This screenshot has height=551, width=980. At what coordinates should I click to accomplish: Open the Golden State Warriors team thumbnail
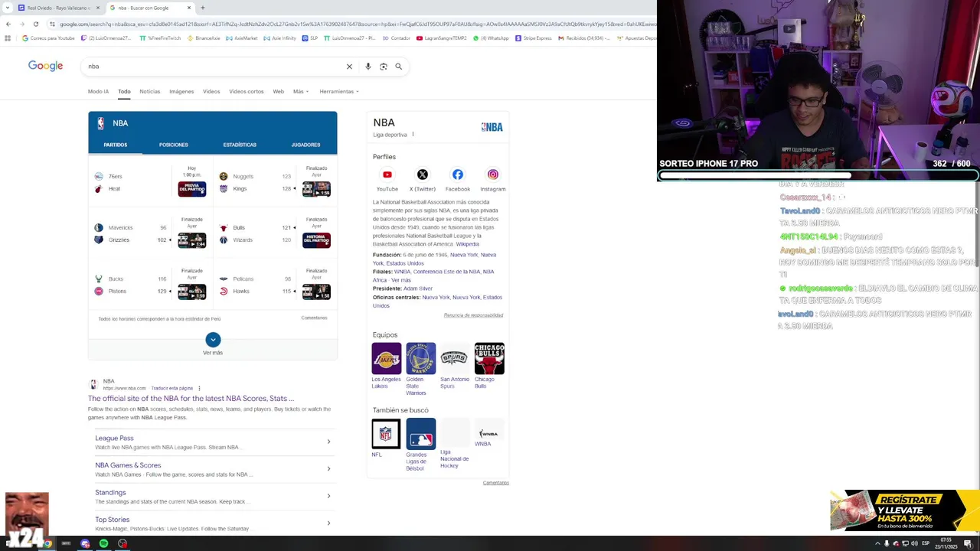tap(420, 358)
